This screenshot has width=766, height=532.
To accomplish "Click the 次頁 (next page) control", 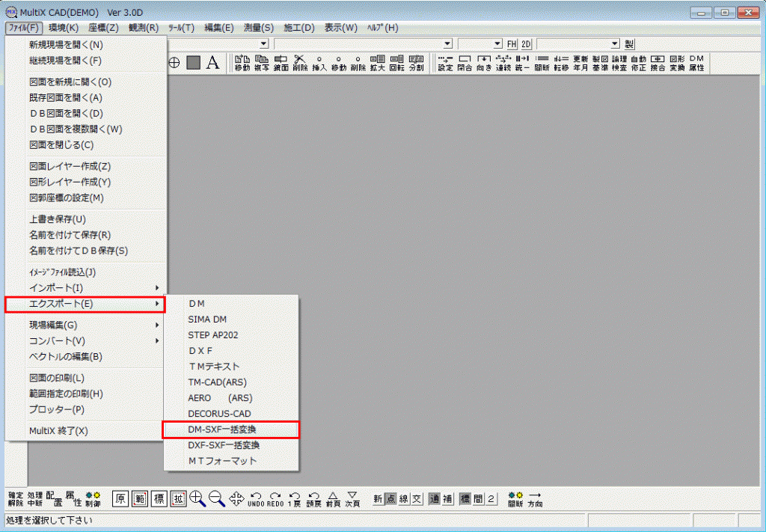I will point(352,498).
